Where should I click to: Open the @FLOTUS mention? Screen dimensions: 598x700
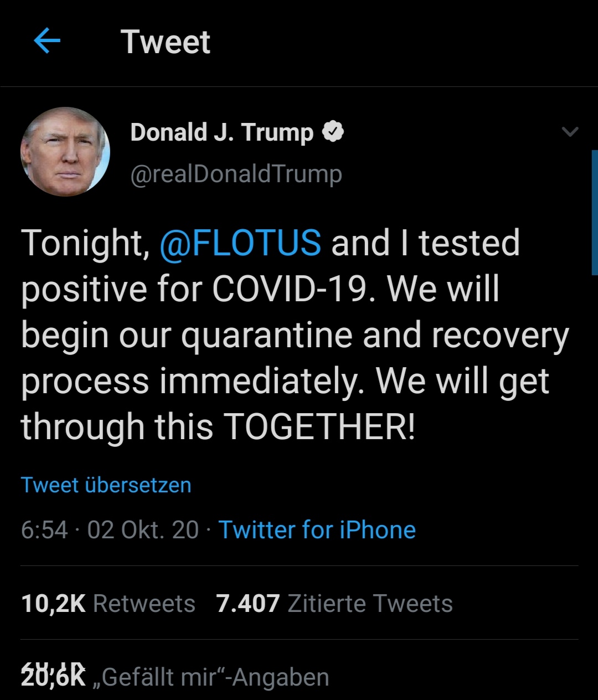click(240, 243)
